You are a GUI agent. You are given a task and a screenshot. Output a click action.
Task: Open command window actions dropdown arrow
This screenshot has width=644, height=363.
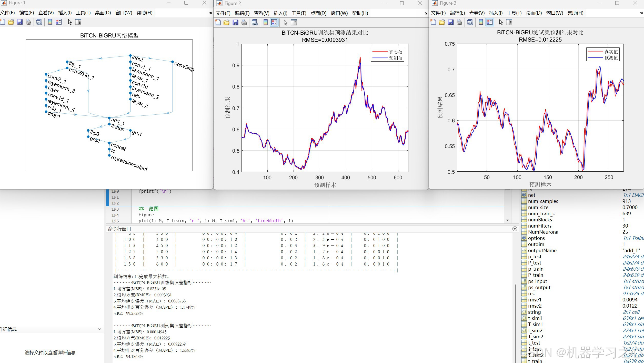515,229
